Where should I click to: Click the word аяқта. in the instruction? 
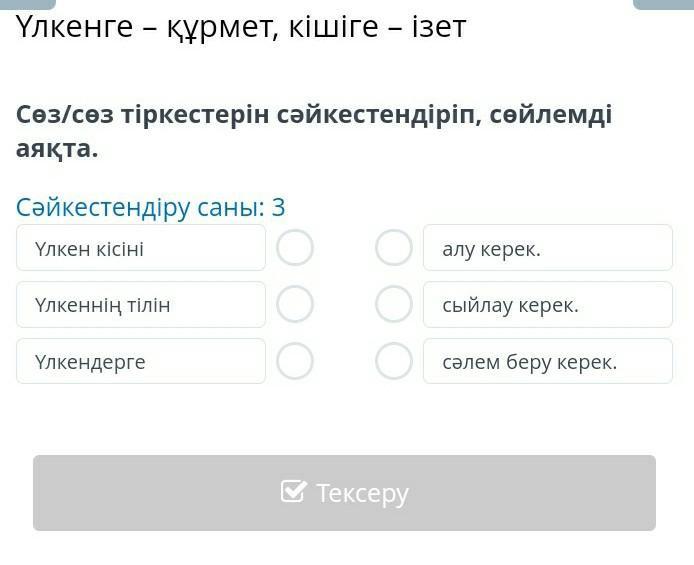57,149
